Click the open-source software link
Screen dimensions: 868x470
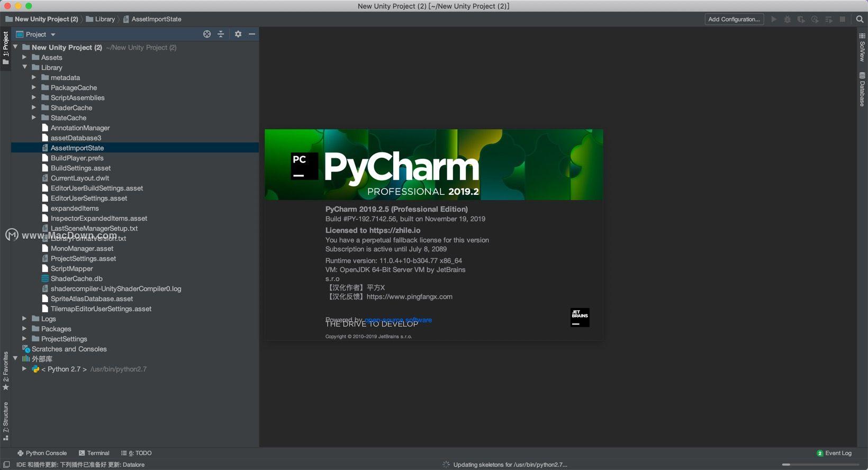point(398,320)
